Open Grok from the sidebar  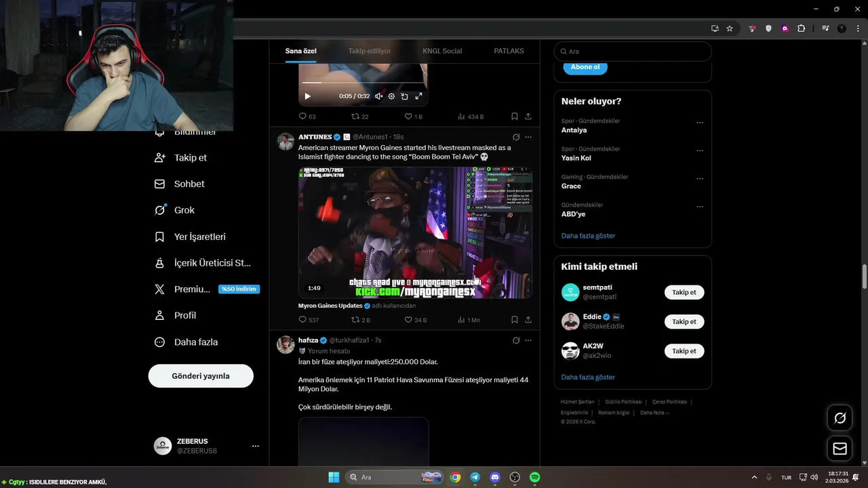pyautogui.click(x=175, y=210)
